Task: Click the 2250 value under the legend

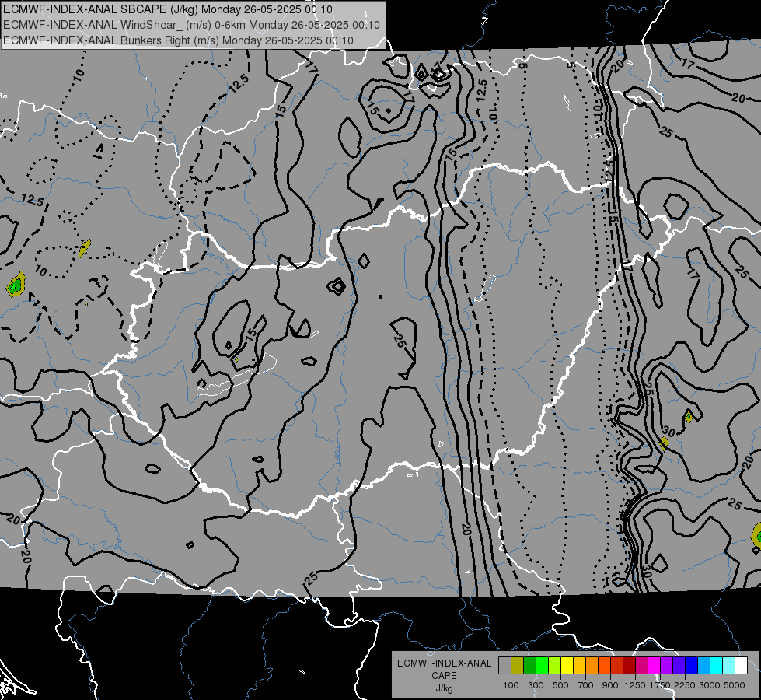Action: point(685,685)
